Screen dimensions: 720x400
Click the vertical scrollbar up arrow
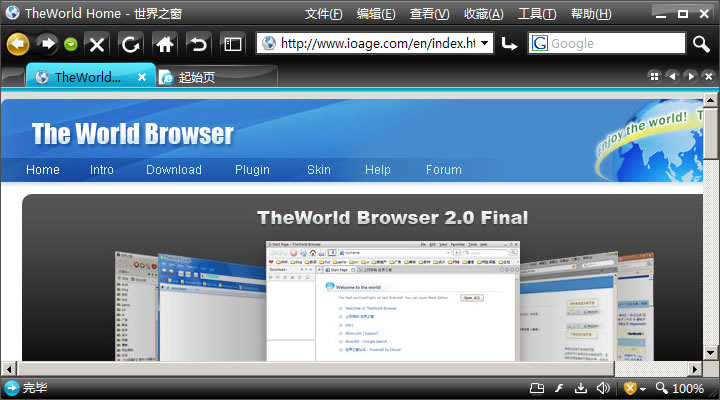[710, 100]
